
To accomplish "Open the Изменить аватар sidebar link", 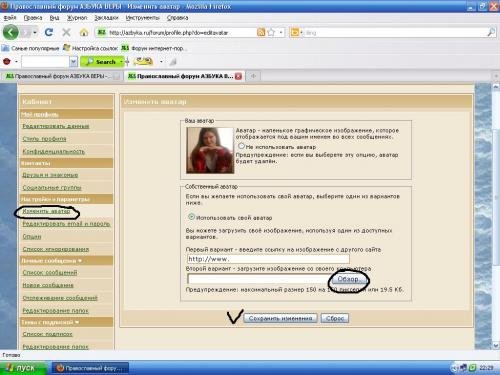I will [x=46, y=211].
